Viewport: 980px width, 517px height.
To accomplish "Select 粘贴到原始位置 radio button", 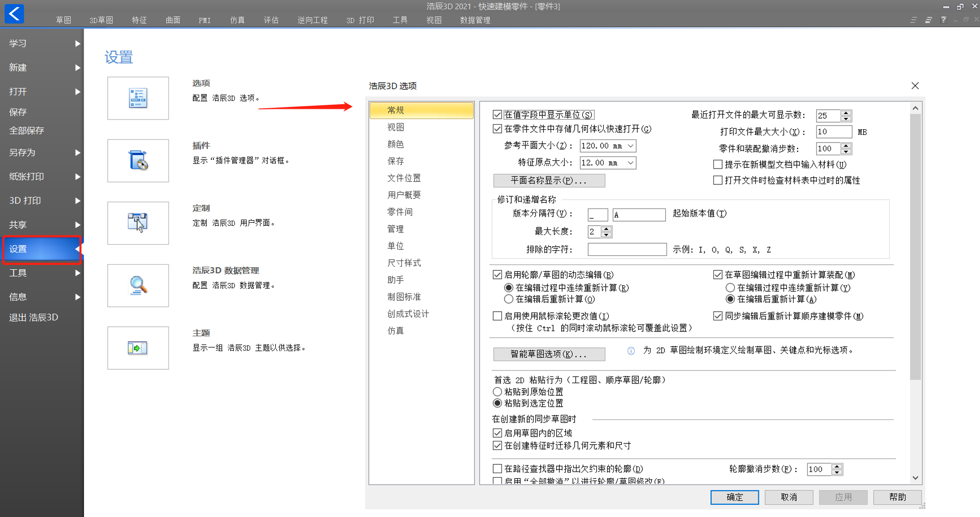I will pos(497,392).
